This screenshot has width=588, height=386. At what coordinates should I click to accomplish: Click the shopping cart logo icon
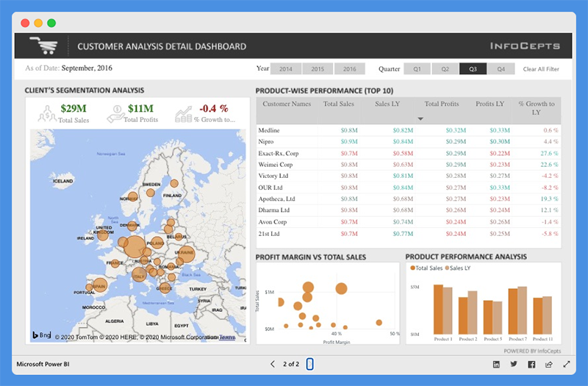43,46
